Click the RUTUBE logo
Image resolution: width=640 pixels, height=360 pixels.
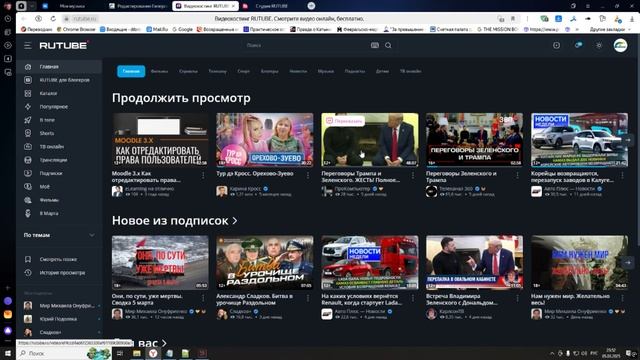point(64,45)
